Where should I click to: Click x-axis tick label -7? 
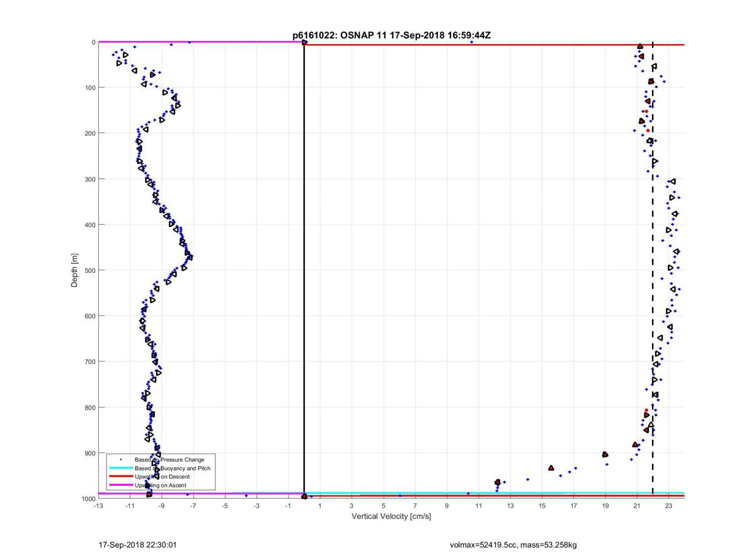click(x=193, y=506)
